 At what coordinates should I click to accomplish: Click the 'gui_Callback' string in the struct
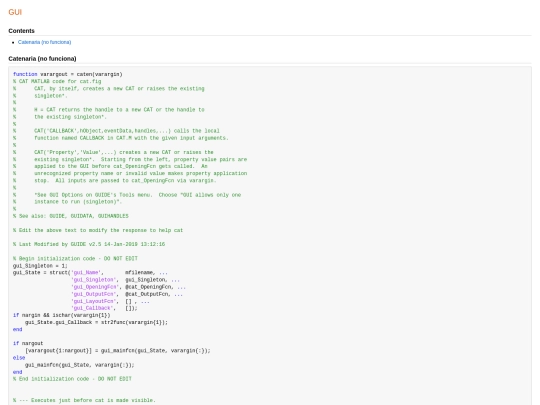click(x=92, y=308)
